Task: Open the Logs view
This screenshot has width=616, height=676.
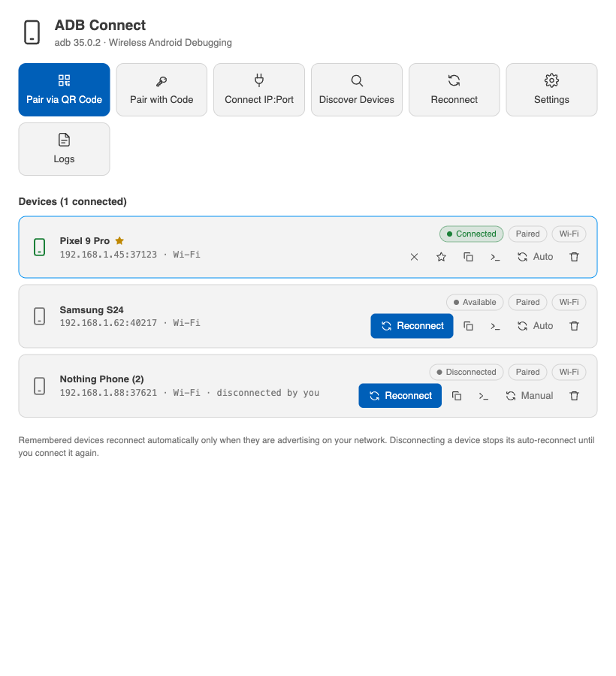Action: coord(65,149)
